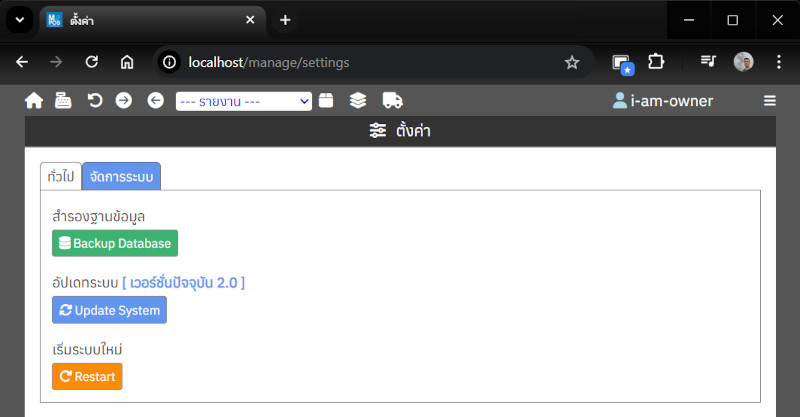Open the box package icon
This screenshot has height=417, width=800.
tap(326, 100)
